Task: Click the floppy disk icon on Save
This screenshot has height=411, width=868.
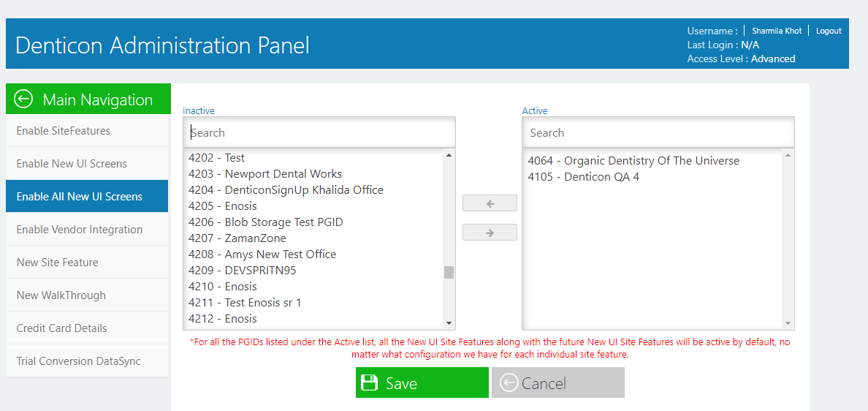Action: pos(369,382)
